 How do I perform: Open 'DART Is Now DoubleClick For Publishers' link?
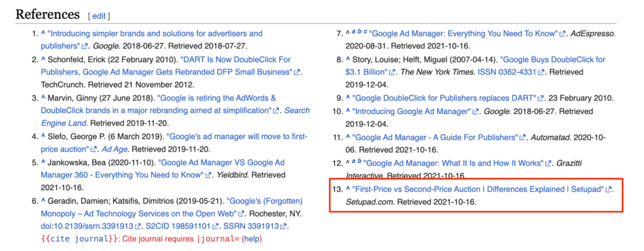(x=167, y=66)
